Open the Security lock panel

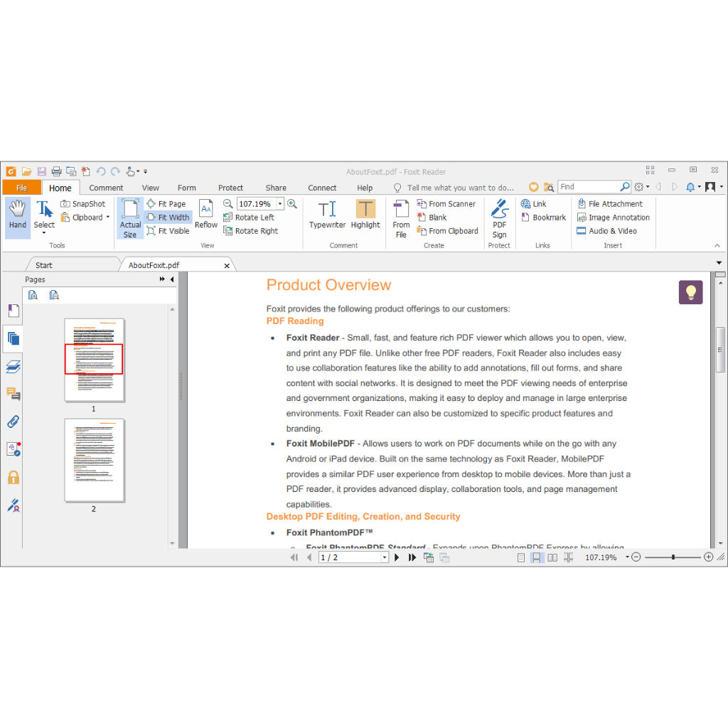[14, 477]
